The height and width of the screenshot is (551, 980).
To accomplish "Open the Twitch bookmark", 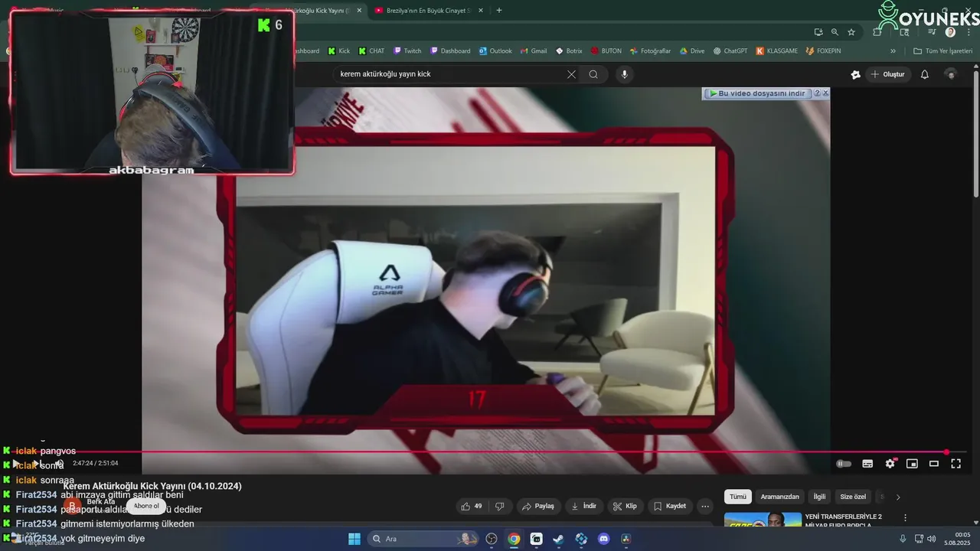I will click(x=407, y=51).
